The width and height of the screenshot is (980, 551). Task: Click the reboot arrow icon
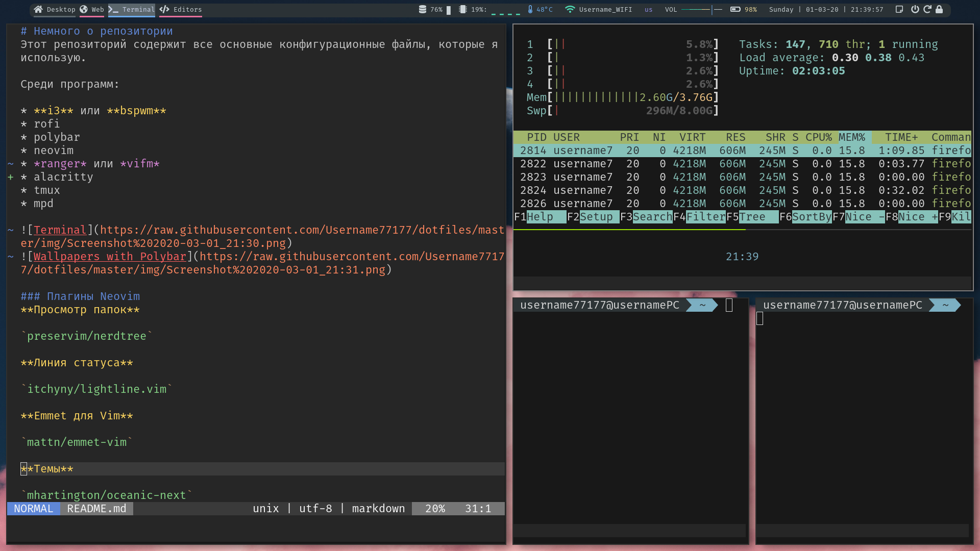click(927, 9)
